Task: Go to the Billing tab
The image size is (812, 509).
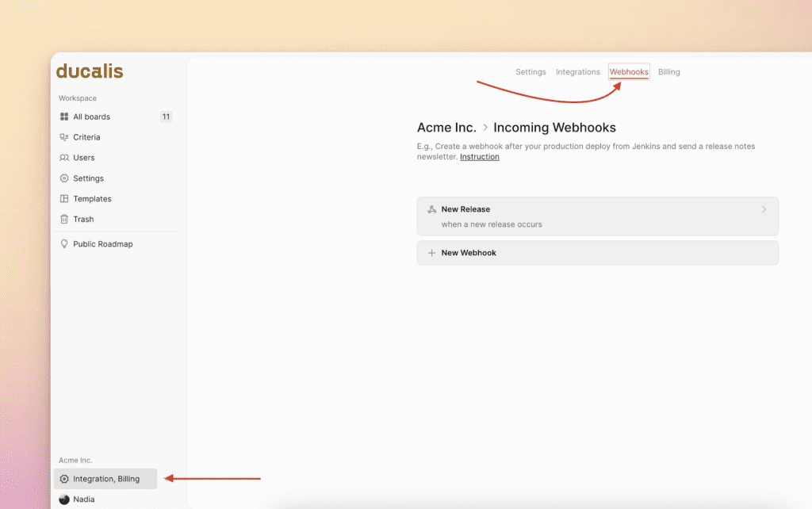Action: click(x=668, y=72)
